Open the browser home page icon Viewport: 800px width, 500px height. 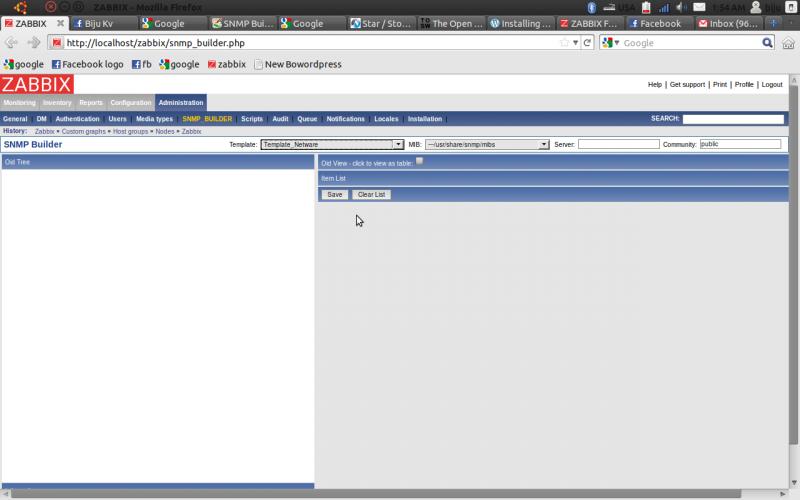(x=788, y=43)
